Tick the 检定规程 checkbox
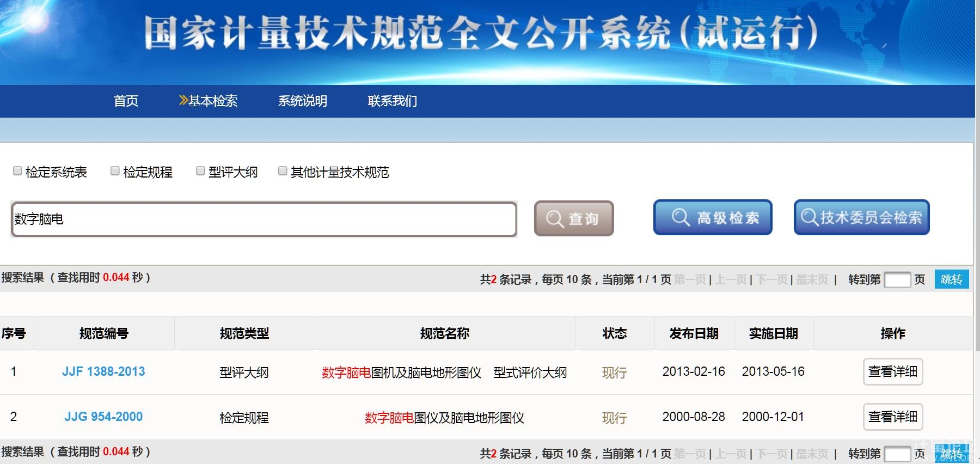This screenshot has height=464, width=980. (x=115, y=171)
